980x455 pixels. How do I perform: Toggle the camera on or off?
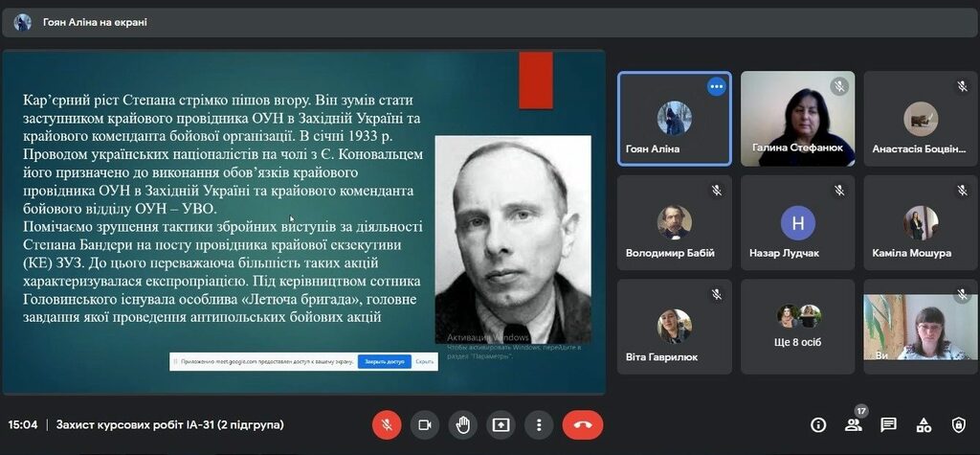(424, 424)
